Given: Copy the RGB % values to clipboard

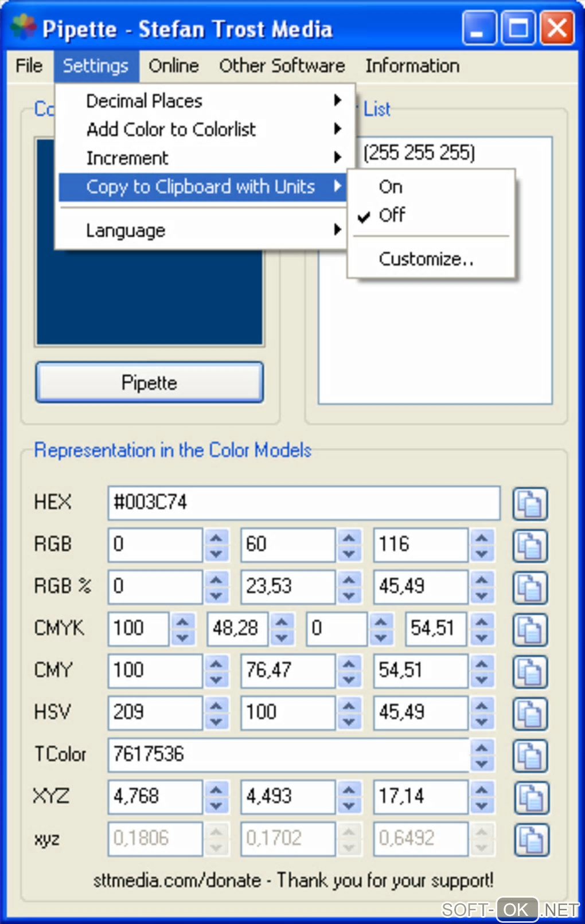Looking at the screenshot, I should pos(529,588).
